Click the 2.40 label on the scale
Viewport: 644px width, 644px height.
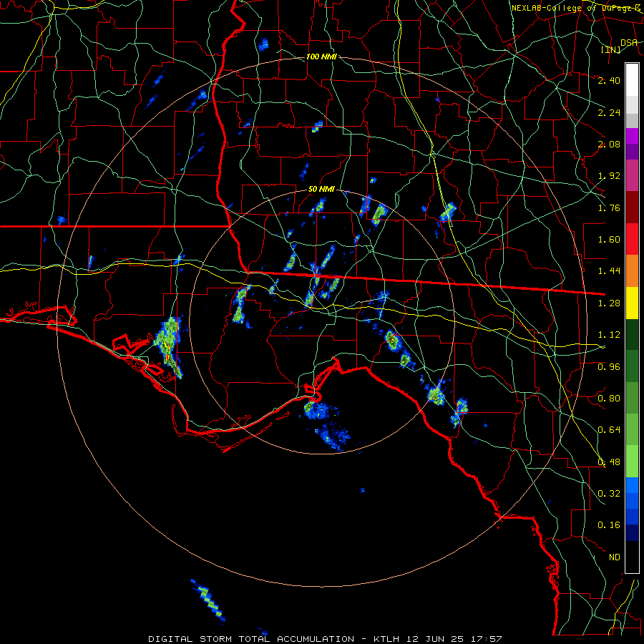(609, 80)
